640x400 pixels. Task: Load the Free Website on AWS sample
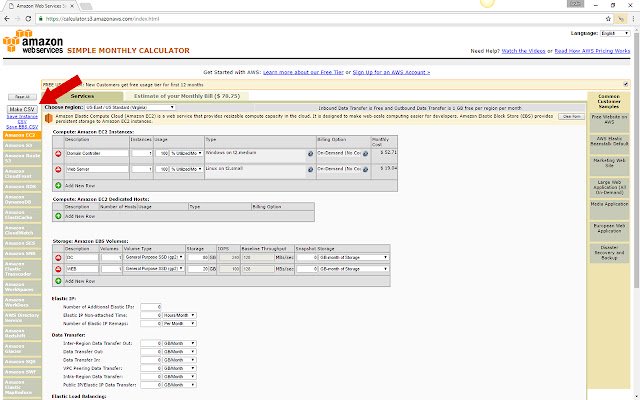pyautogui.click(x=609, y=122)
